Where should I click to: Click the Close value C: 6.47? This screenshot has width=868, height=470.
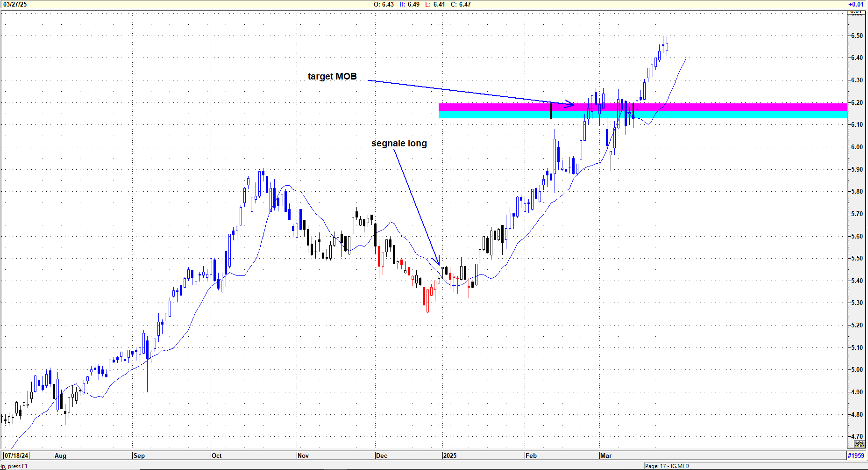tap(461, 4)
